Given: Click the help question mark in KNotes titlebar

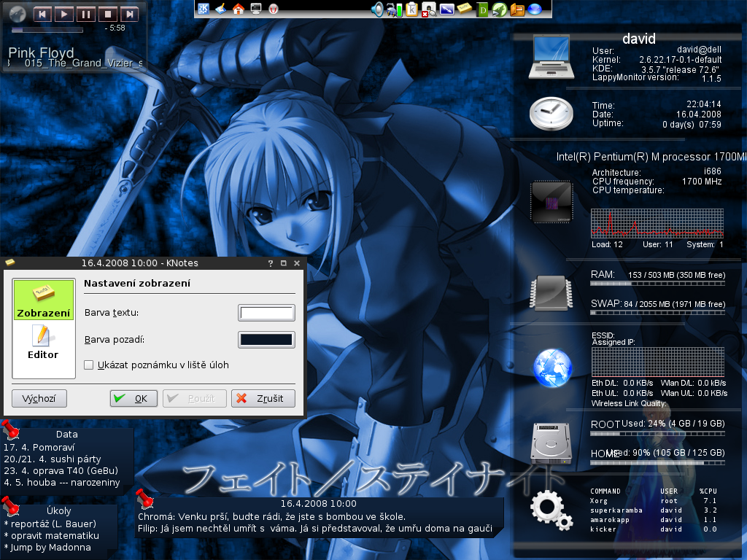Looking at the screenshot, I should (271, 263).
